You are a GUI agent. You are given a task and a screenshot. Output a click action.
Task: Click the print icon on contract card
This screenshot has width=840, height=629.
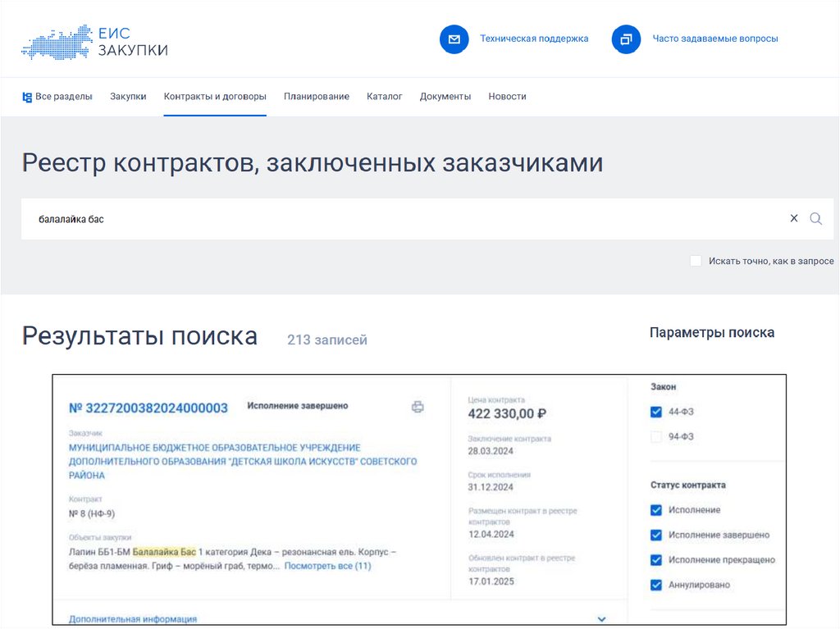click(x=418, y=407)
